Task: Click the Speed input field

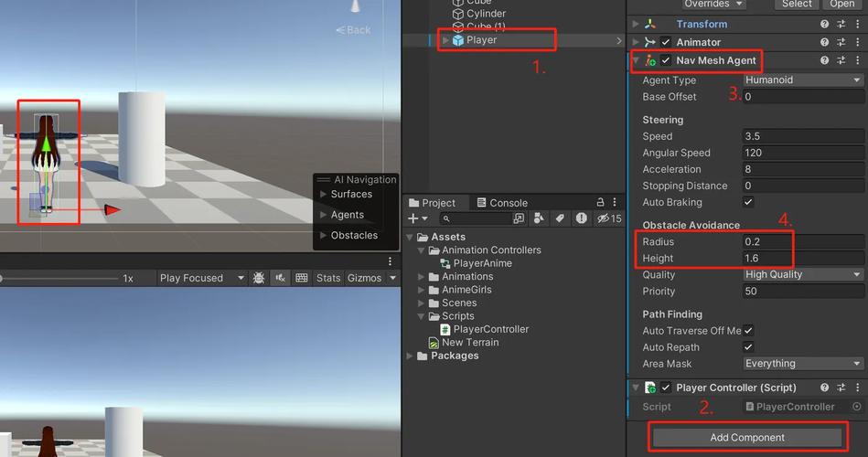Action: pos(802,136)
